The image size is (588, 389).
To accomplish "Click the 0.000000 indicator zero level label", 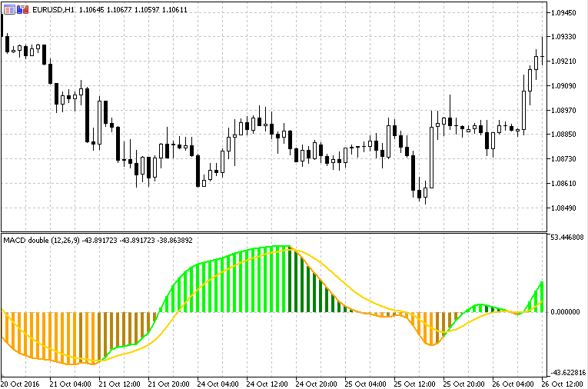I will click(566, 312).
